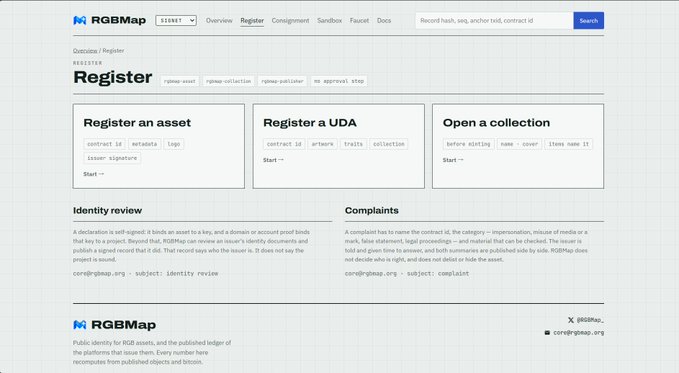Screen dimensions: 679x373
Task: Click Start in Register an asset card
Action: coord(94,174)
